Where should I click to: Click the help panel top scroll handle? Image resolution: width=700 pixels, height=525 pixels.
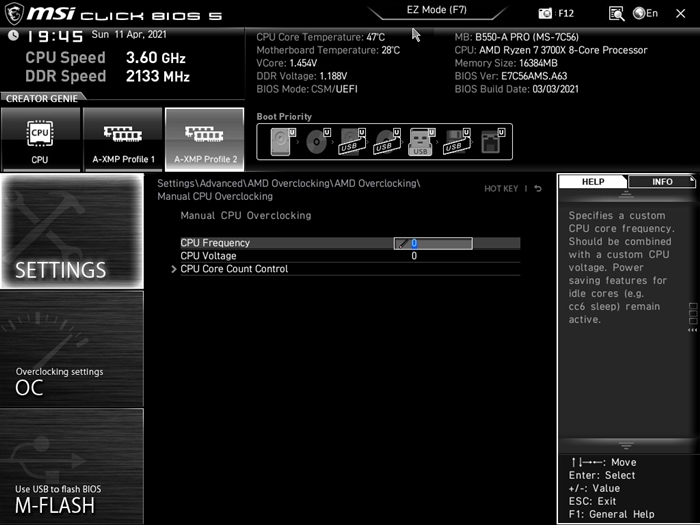tap(626, 195)
